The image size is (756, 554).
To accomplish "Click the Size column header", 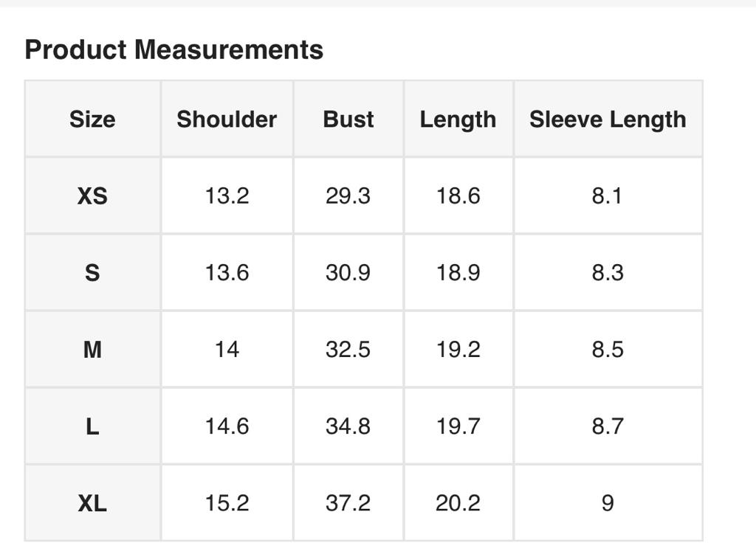I will pyautogui.click(x=92, y=120).
